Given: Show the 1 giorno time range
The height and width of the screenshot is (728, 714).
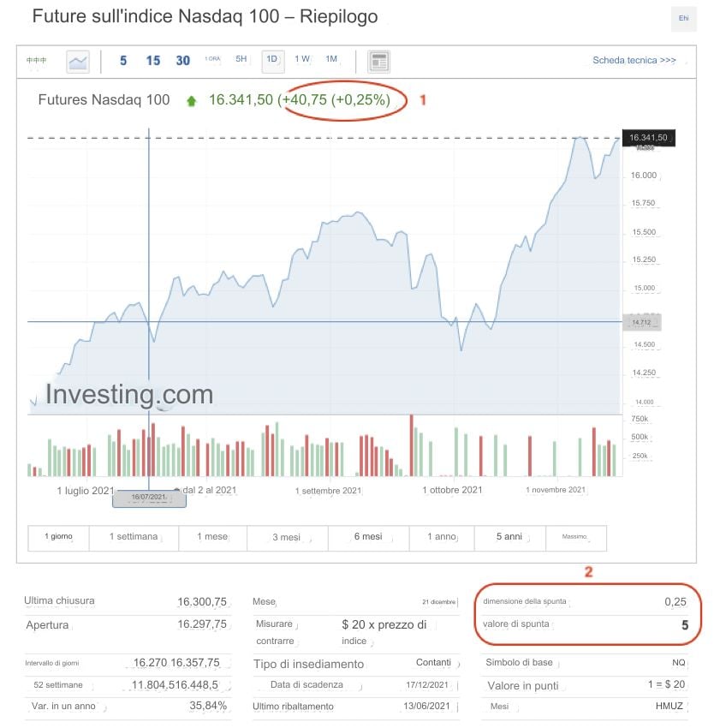Looking at the screenshot, I should point(59,537).
